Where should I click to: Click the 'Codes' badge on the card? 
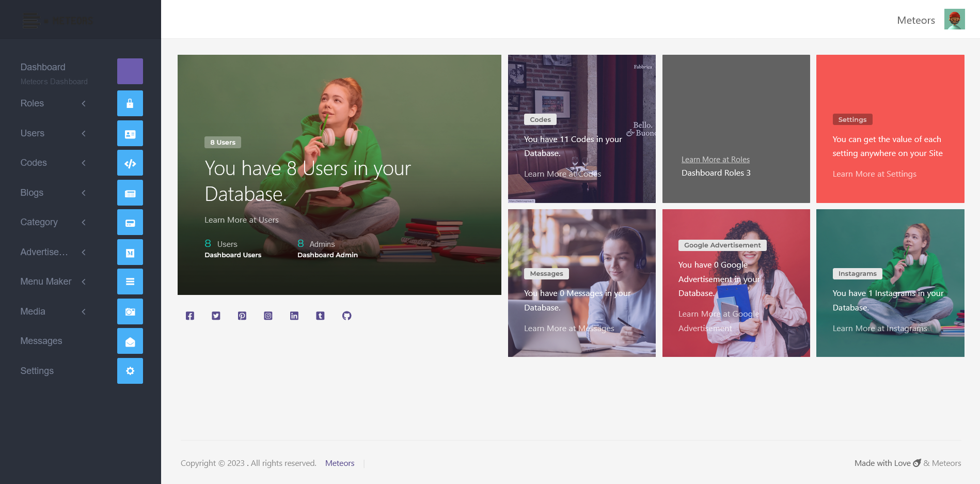click(x=540, y=120)
